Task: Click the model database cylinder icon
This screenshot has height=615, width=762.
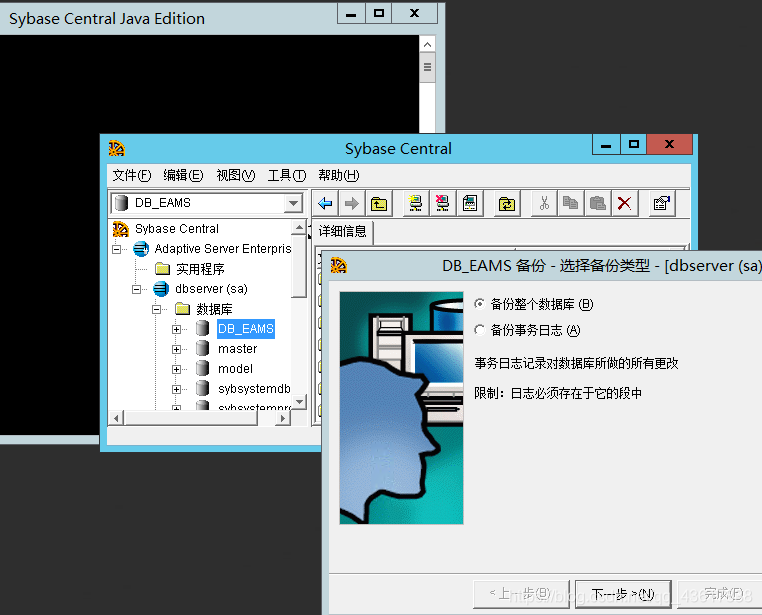Action: (x=203, y=368)
